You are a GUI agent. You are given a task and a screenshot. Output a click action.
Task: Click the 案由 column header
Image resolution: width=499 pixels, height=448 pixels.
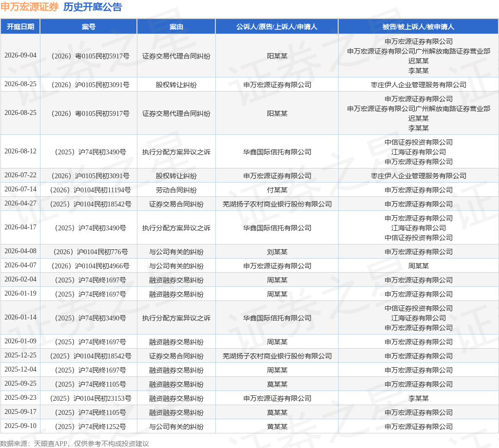[x=176, y=27]
